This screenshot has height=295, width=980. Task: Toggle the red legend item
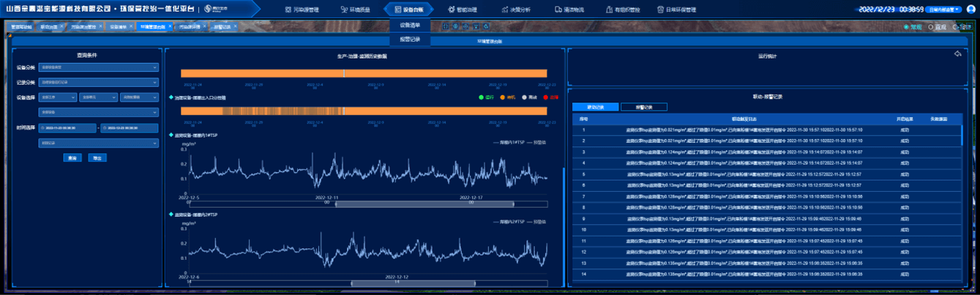tap(550, 97)
